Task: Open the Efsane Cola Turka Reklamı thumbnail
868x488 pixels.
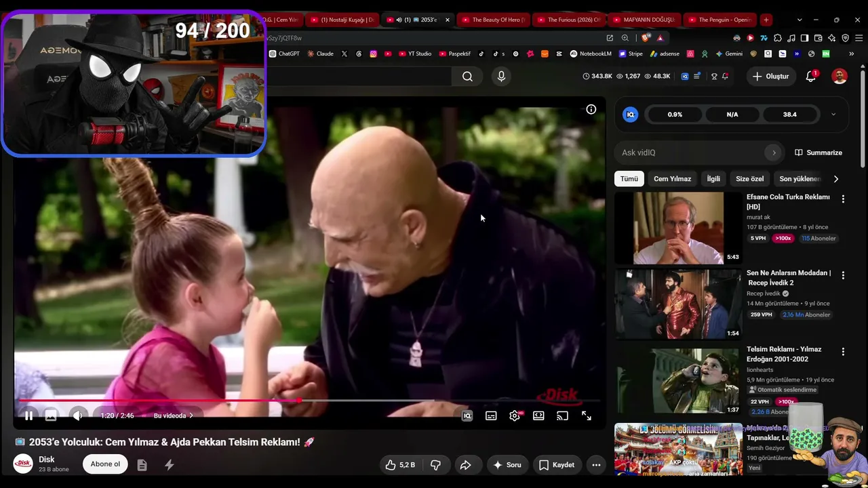Action: pyautogui.click(x=678, y=228)
